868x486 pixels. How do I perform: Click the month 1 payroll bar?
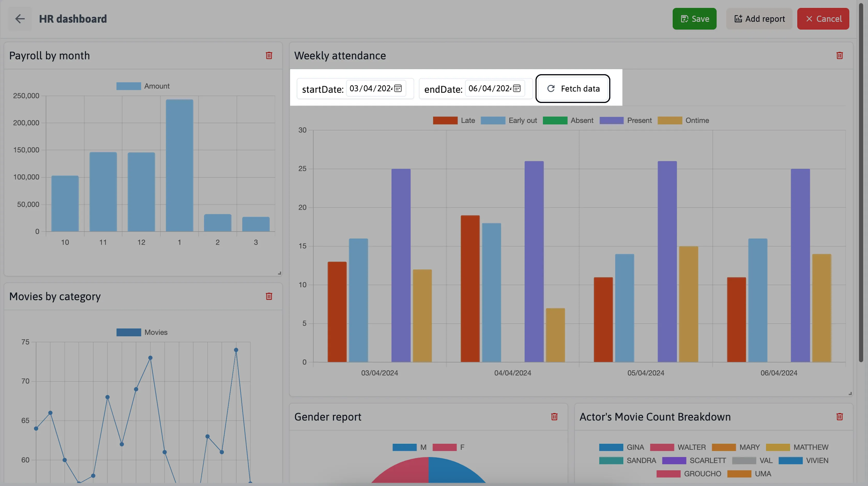[180, 165]
